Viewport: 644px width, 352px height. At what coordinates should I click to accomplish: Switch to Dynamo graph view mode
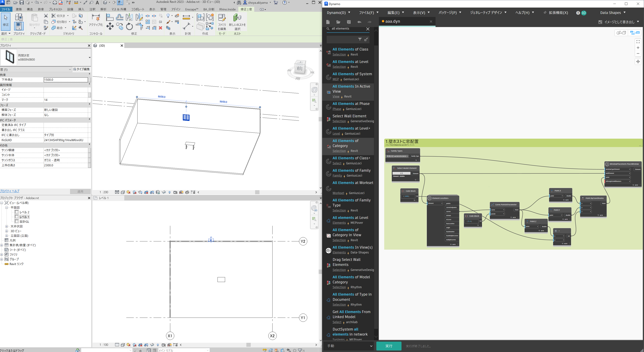[x=634, y=33]
